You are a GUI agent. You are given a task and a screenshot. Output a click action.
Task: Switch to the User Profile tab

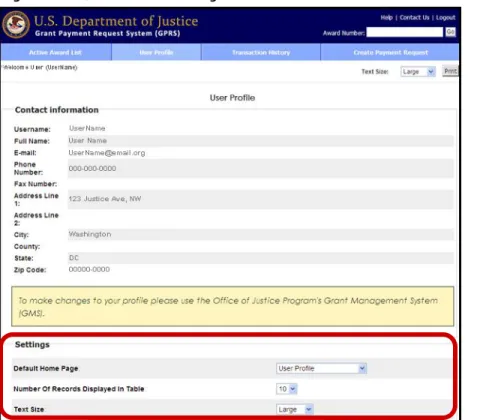click(156, 52)
